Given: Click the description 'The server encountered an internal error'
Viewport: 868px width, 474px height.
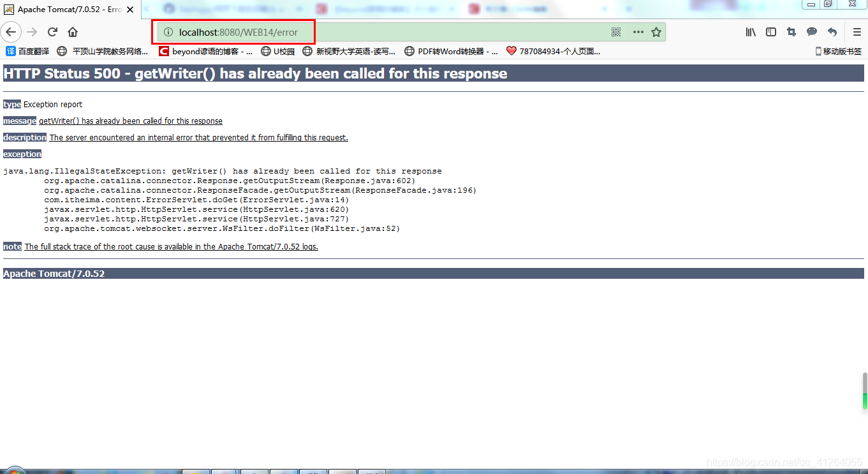Looking at the screenshot, I should tap(199, 137).
